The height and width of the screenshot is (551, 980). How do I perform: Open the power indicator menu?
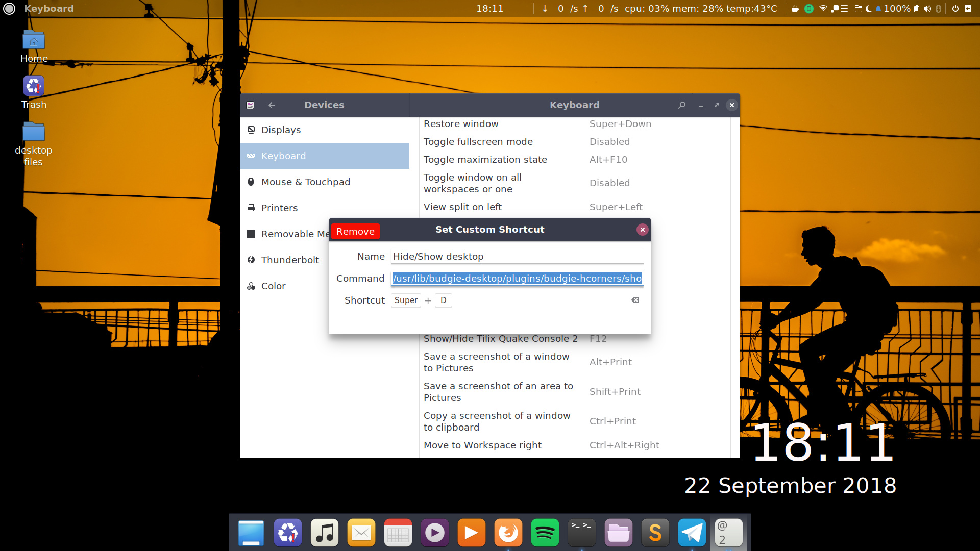955,8
